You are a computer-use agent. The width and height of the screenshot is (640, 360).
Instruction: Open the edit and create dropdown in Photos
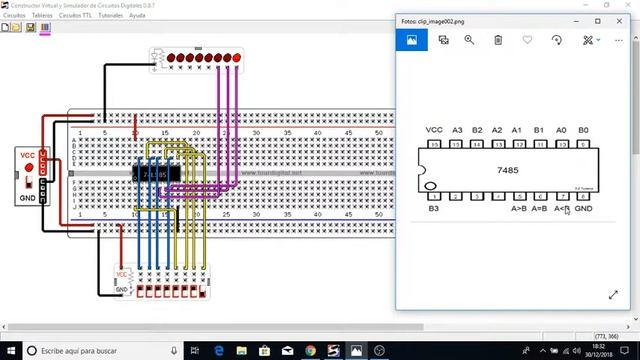[x=591, y=40]
